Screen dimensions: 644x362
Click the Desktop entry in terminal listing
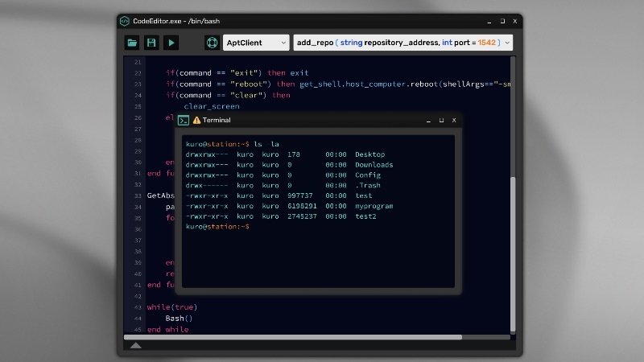click(370, 154)
